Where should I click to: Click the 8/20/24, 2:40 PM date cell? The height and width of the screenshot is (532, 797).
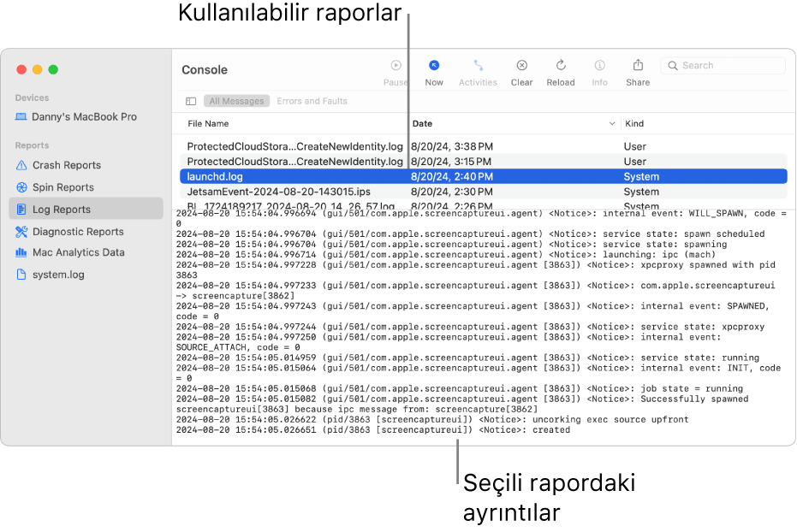coord(451,177)
